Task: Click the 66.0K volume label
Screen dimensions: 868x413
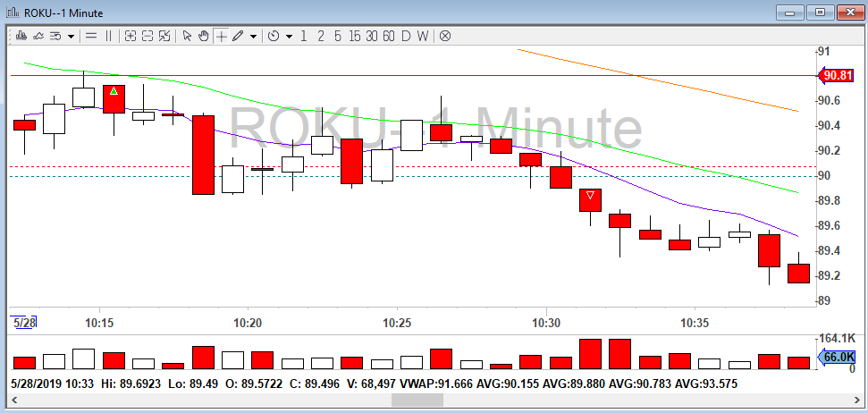Action: [x=837, y=357]
